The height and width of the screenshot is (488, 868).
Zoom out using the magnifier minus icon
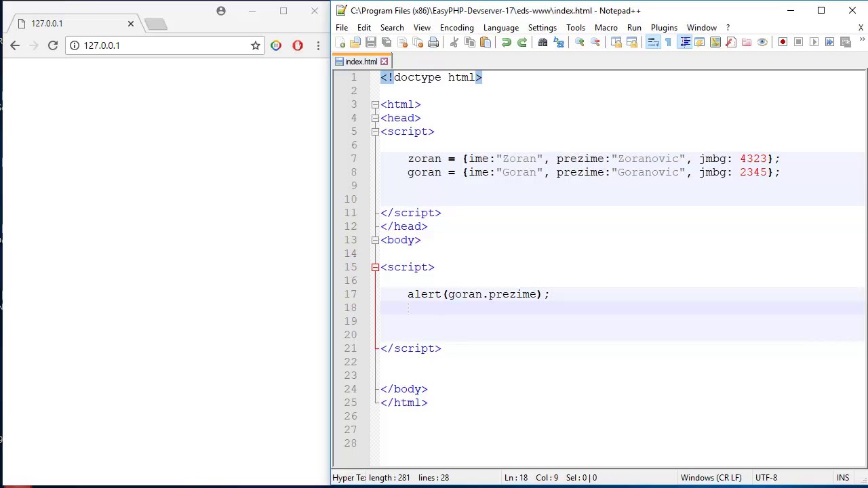[x=595, y=42]
